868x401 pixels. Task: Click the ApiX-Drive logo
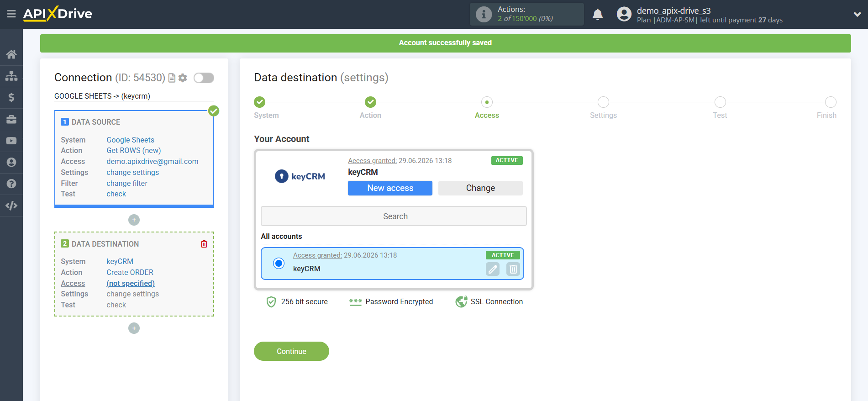(58, 14)
